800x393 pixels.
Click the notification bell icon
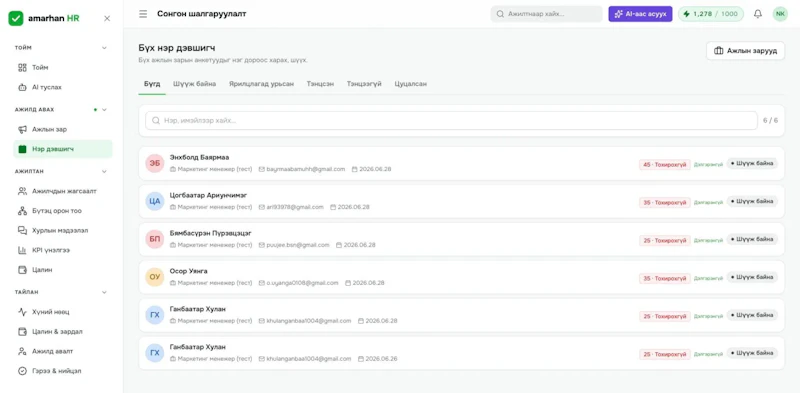(x=758, y=14)
